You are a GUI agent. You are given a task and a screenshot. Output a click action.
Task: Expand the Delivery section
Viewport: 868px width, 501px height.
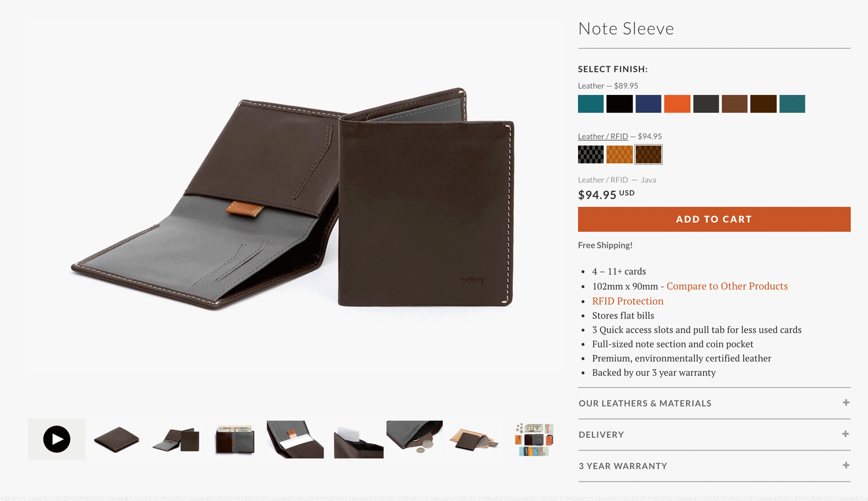(x=714, y=434)
